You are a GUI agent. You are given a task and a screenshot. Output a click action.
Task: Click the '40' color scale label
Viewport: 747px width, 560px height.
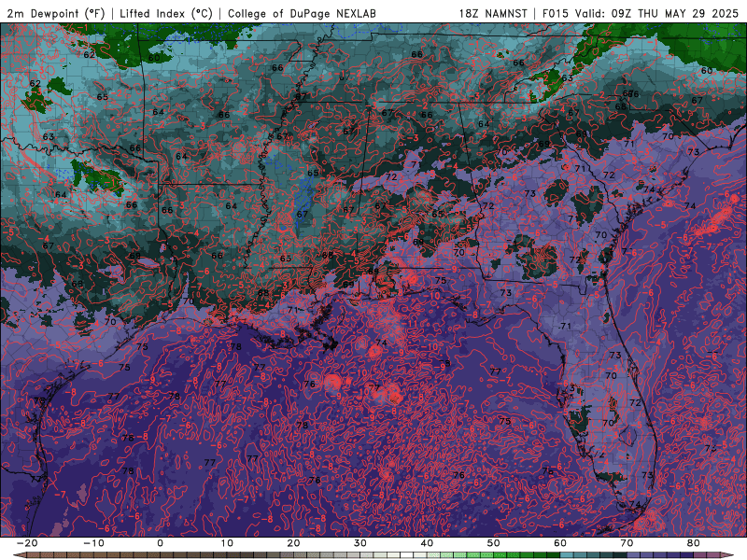click(x=427, y=543)
